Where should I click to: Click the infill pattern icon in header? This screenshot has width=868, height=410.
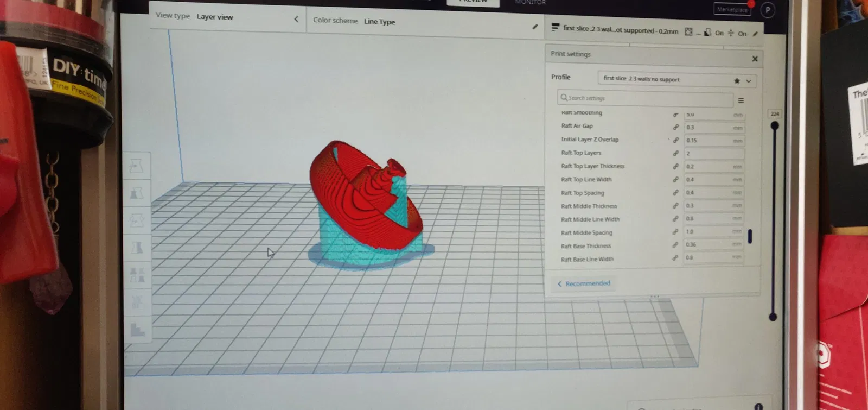click(688, 31)
